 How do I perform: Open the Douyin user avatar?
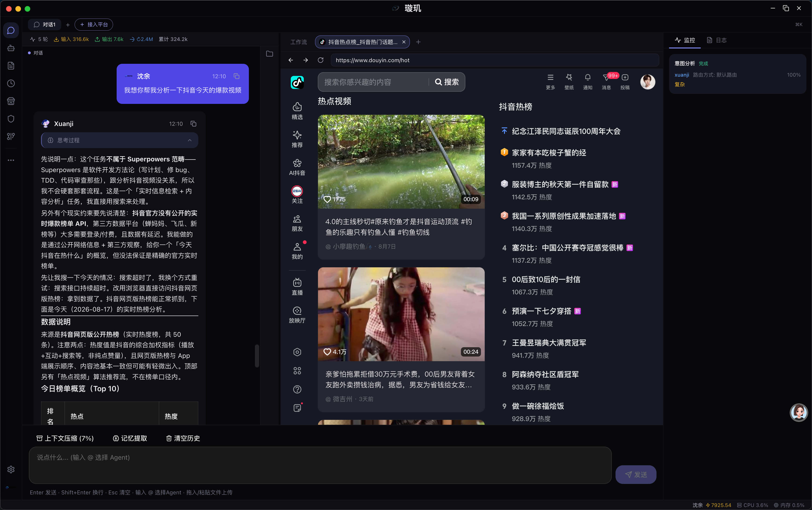point(647,82)
